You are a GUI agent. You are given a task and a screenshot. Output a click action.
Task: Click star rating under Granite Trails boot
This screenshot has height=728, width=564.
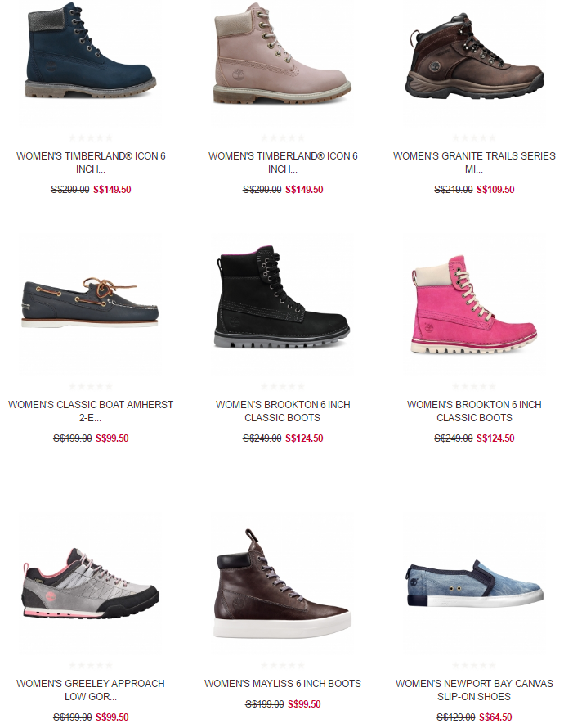tap(474, 137)
